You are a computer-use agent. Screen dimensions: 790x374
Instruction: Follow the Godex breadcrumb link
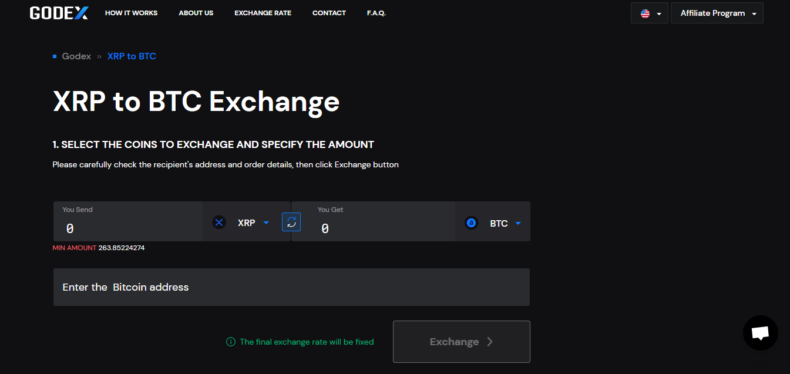click(76, 56)
